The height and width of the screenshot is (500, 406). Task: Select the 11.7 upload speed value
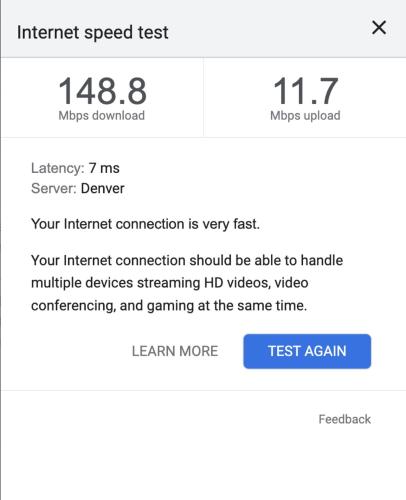point(305,91)
